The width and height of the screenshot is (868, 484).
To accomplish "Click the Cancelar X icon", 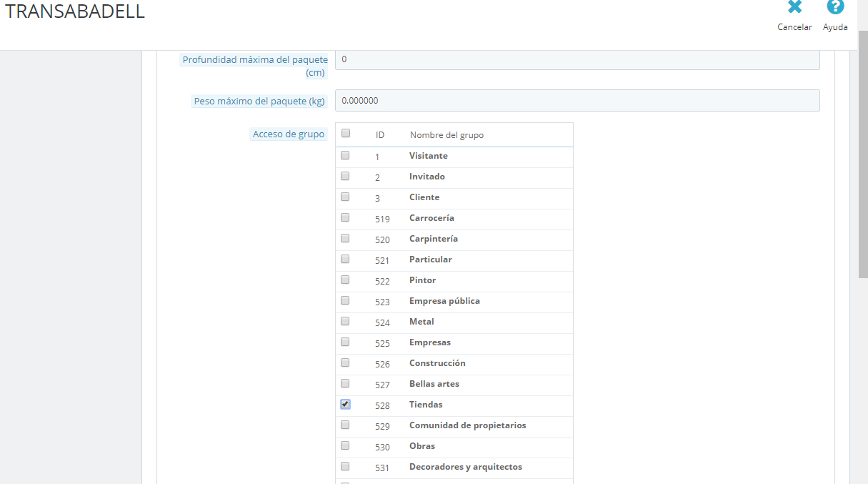I will pos(794,8).
